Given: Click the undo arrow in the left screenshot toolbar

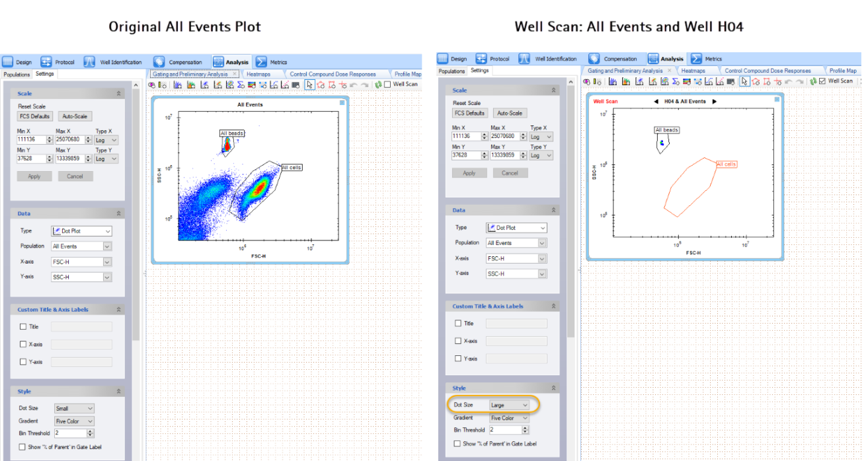Looking at the screenshot, I should pyautogui.click(x=353, y=85).
